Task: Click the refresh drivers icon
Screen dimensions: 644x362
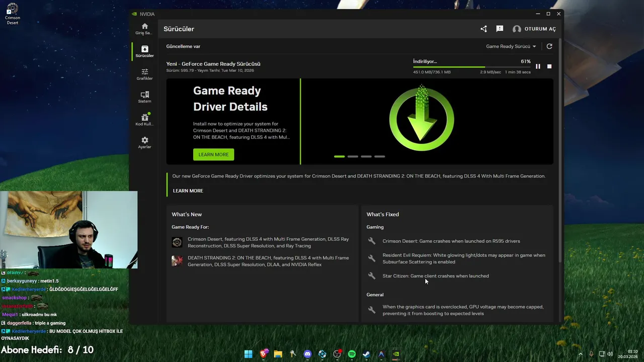Action: coord(549,46)
